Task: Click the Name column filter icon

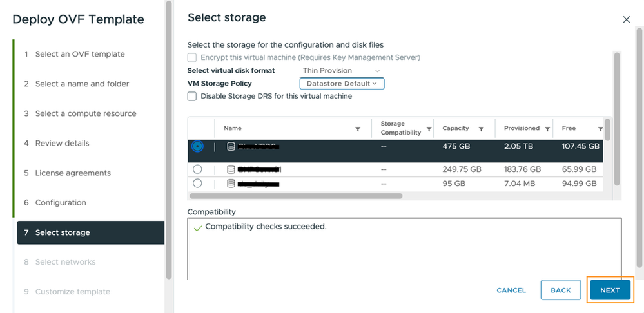Action: [358, 129]
